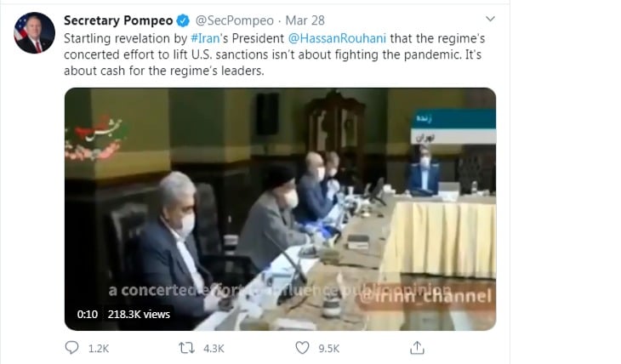Open Secretary Pompeo's profile picture
Image resolution: width=621 pixels, height=364 pixels.
point(34,33)
